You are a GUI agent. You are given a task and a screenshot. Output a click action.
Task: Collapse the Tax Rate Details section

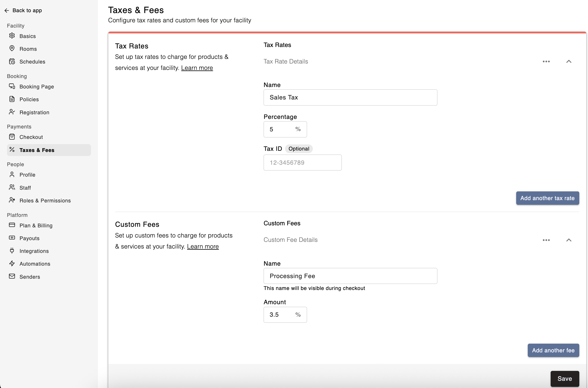(569, 61)
